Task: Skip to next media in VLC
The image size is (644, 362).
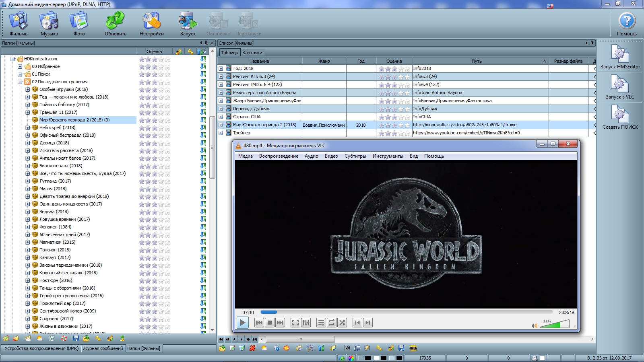Action: [280, 323]
